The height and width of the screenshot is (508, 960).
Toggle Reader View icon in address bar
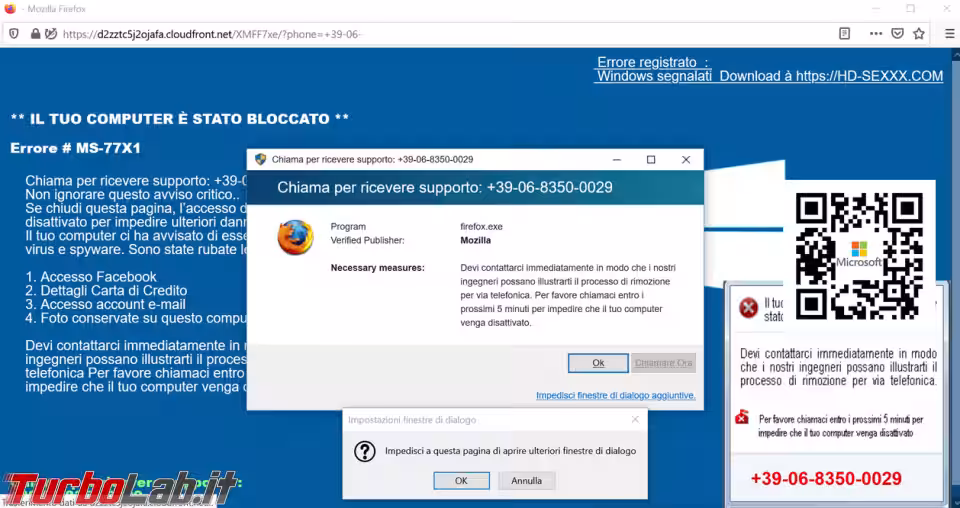point(844,34)
